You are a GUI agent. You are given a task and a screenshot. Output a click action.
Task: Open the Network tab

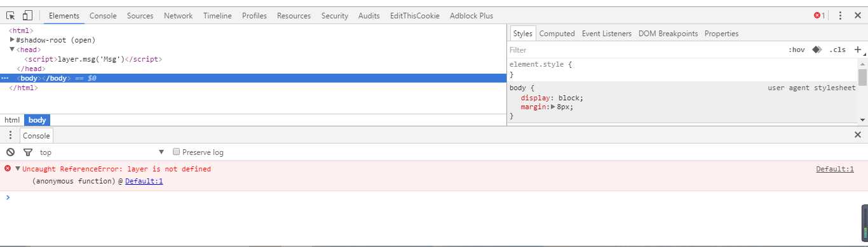click(x=179, y=16)
